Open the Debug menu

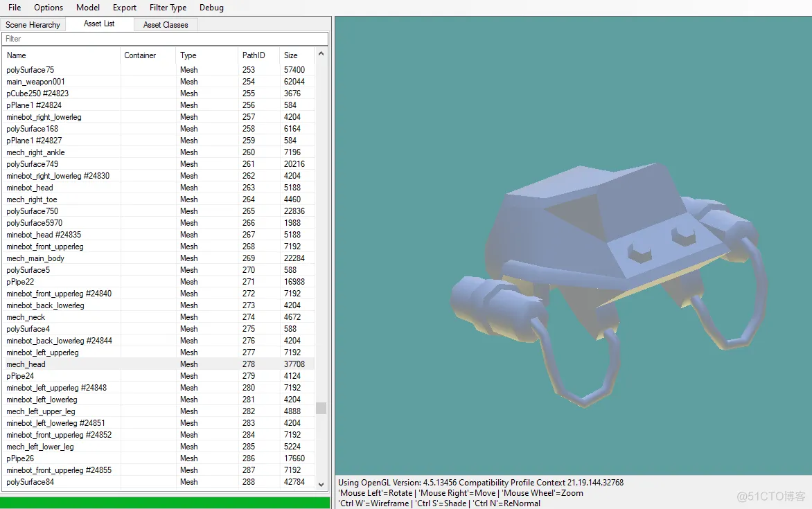click(x=211, y=8)
